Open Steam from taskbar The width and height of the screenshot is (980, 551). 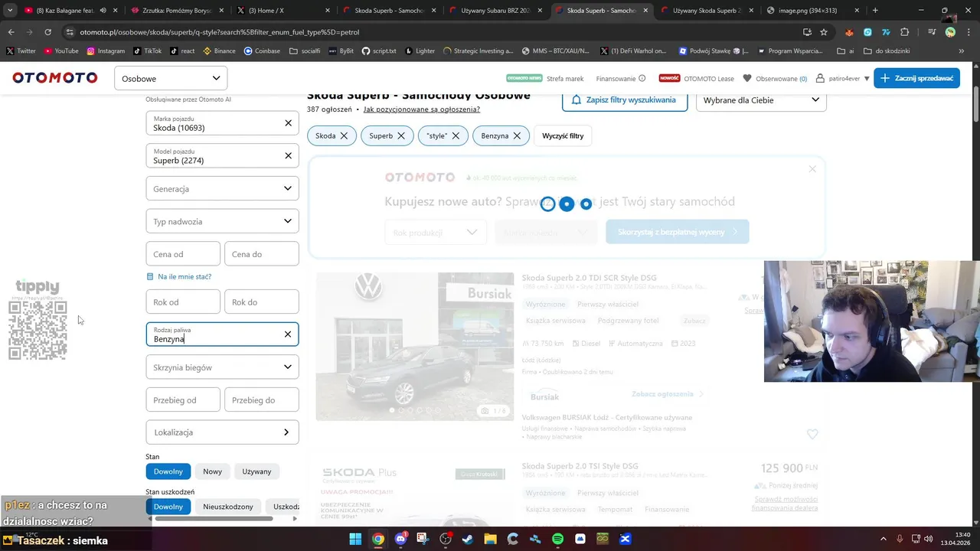(x=468, y=539)
